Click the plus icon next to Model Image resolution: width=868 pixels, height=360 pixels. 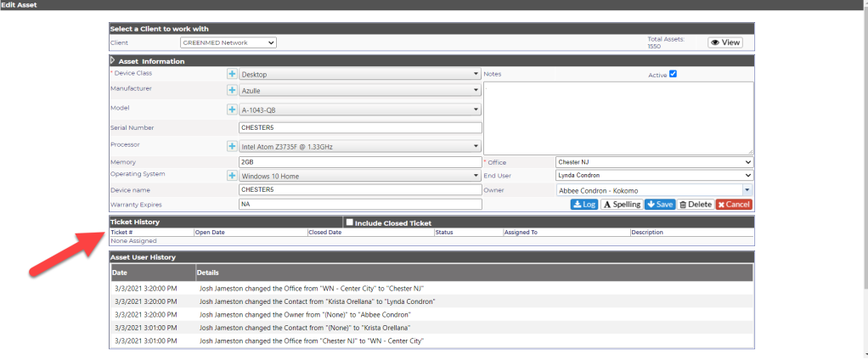click(x=232, y=110)
